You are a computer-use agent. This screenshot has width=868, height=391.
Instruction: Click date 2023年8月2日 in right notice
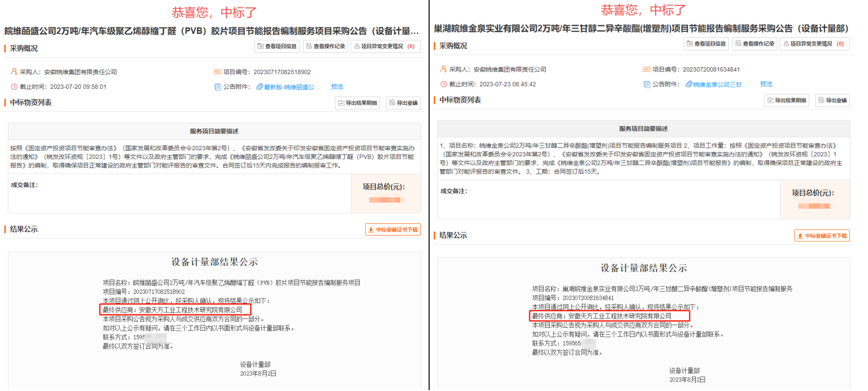[688, 380]
